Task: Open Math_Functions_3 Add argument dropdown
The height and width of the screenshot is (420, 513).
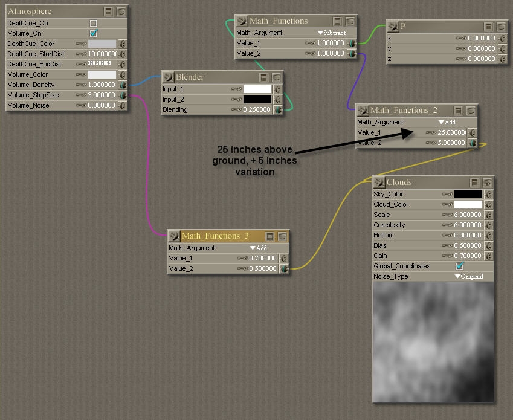Action: click(x=259, y=248)
